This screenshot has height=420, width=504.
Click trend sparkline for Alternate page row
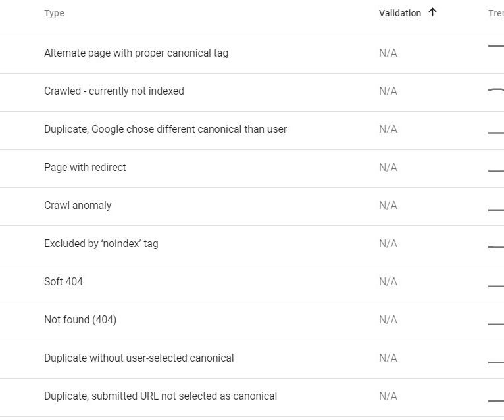[x=495, y=47]
